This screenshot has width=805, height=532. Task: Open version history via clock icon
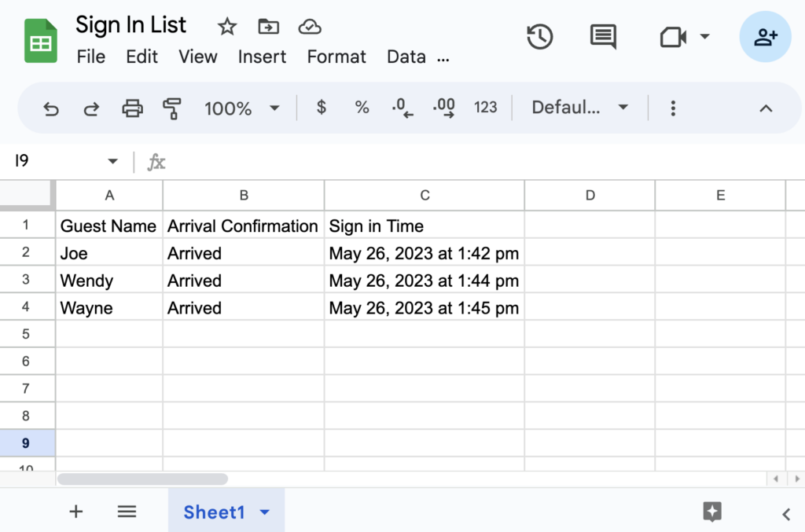click(x=539, y=36)
